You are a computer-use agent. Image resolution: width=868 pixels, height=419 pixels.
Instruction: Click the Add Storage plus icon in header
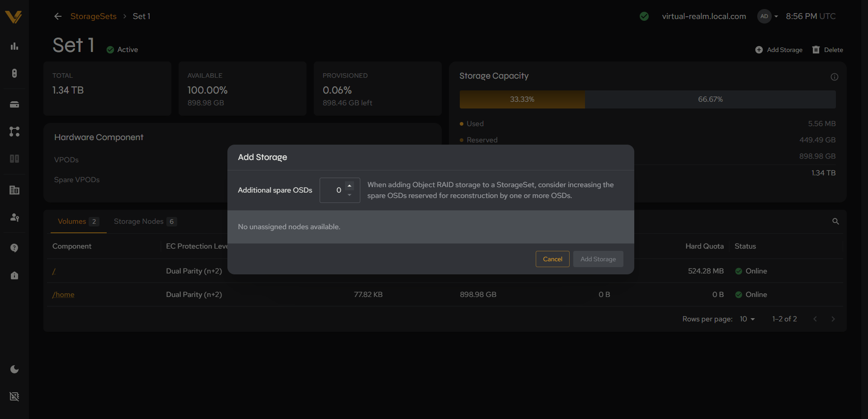click(759, 50)
